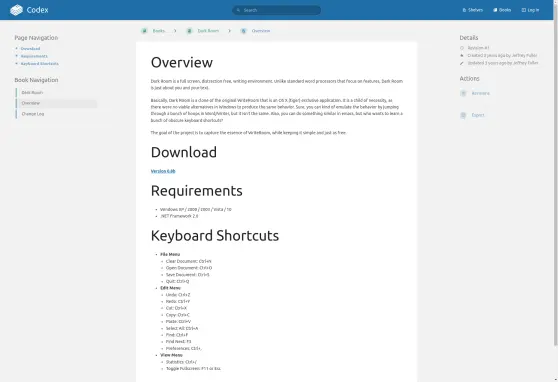558x382 pixels.
Task: Click the Codex logo icon
Action: pos(16,10)
